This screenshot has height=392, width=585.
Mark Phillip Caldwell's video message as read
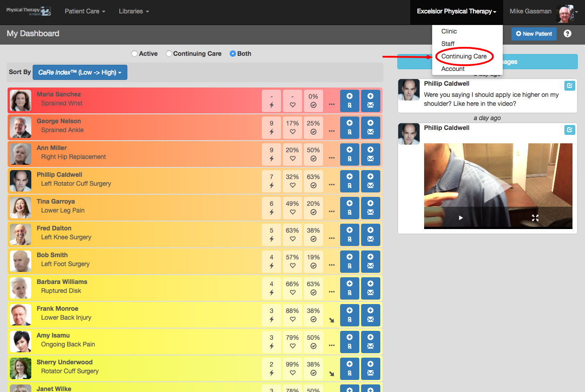point(569,129)
